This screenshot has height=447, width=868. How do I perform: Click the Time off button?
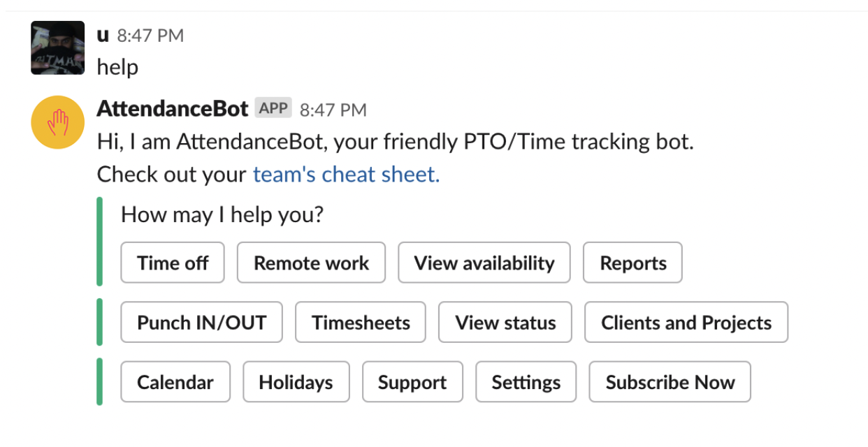coord(173,263)
